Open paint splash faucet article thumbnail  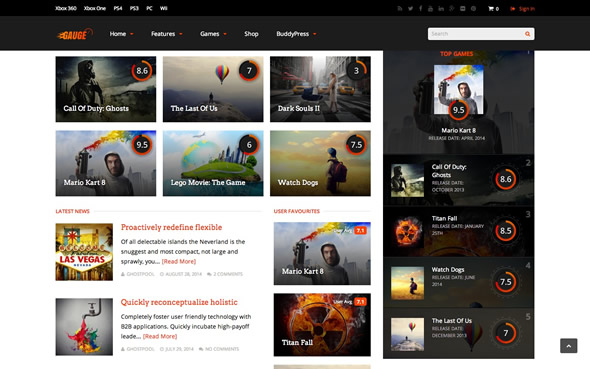click(x=84, y=327)
